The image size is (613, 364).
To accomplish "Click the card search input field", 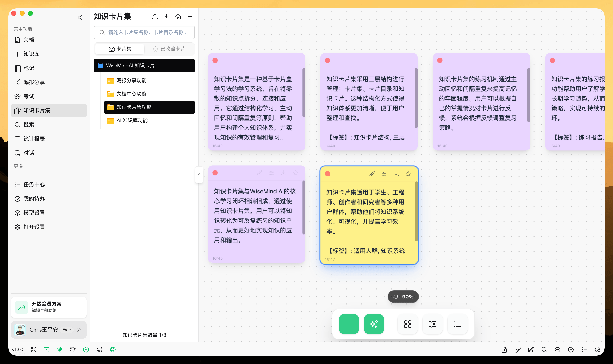I will (x=144, y=32).
